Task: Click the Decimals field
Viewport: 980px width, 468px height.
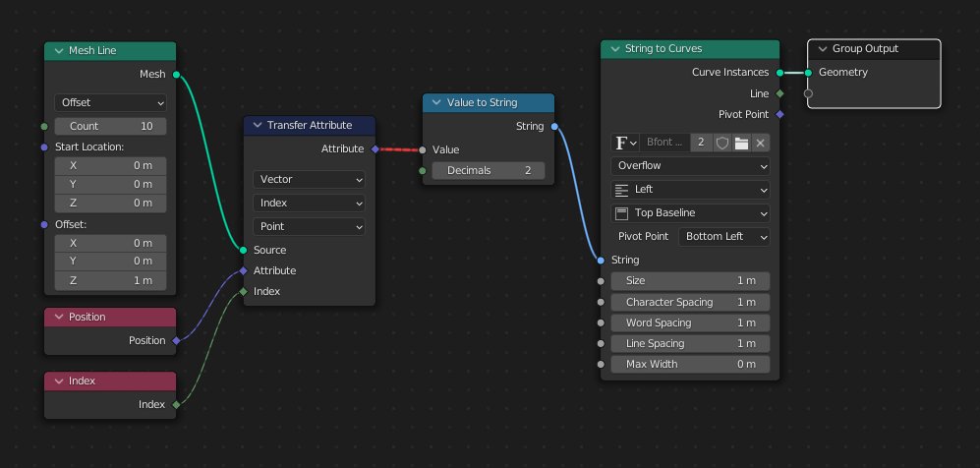Action: pos(489,170)
